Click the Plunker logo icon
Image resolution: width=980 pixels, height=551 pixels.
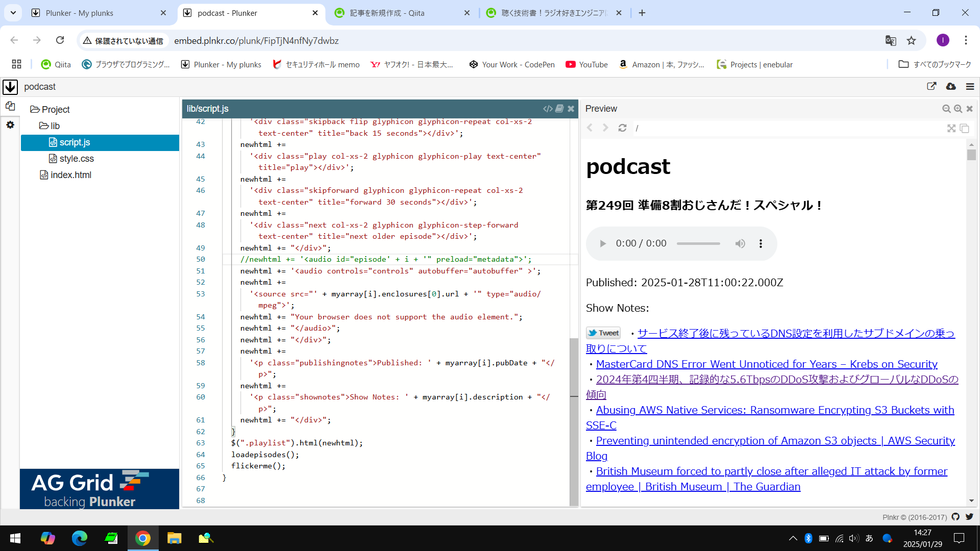click(x=10, y=87)
